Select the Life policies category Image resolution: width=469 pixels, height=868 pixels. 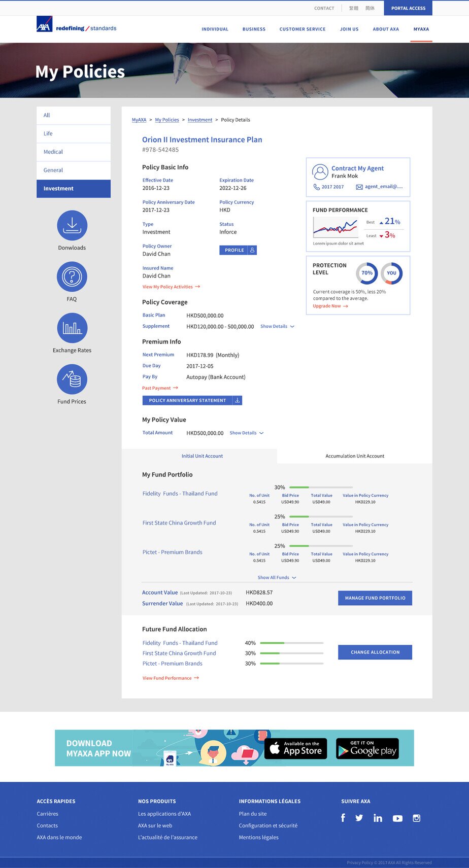[74, 133]
